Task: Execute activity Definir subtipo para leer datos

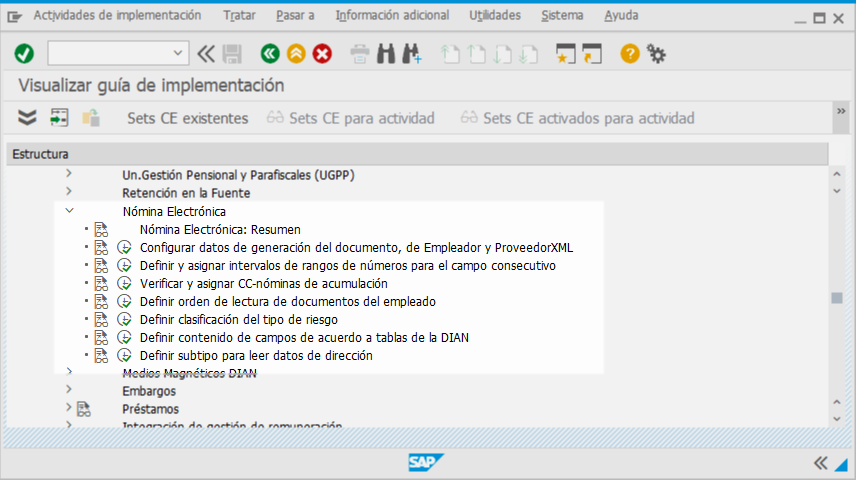Action: (x=124, y=355)
